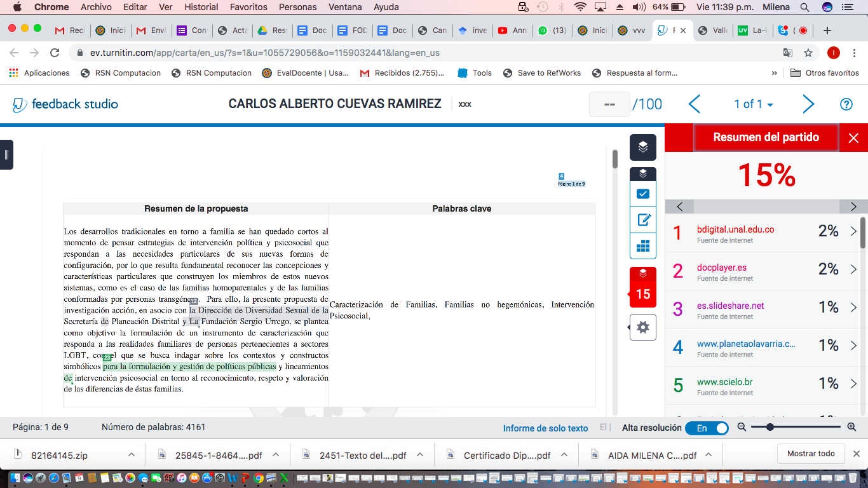Open the Ventana menu
The height and width of the screenshot is (488, 868).
pyautogui.click(x=346, y=7)
